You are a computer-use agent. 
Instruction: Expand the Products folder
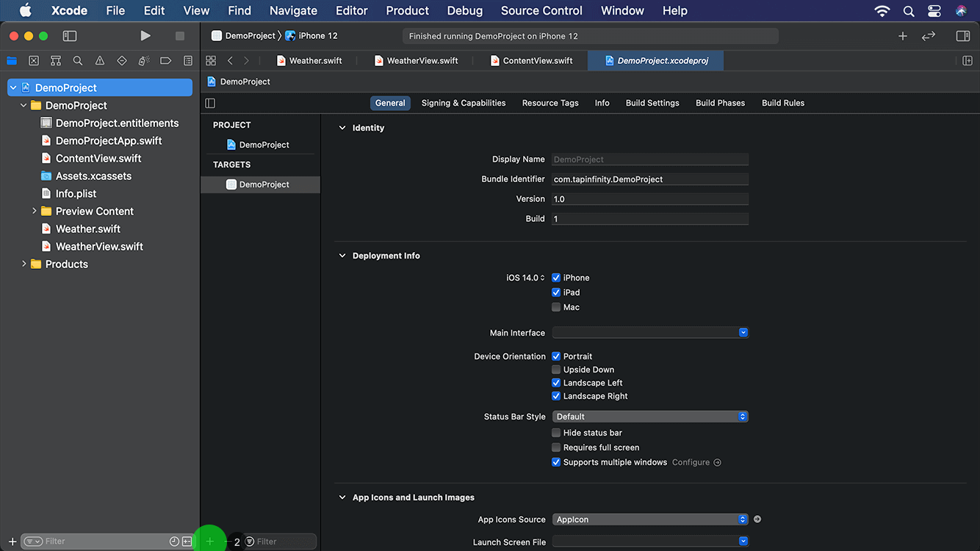24,264
